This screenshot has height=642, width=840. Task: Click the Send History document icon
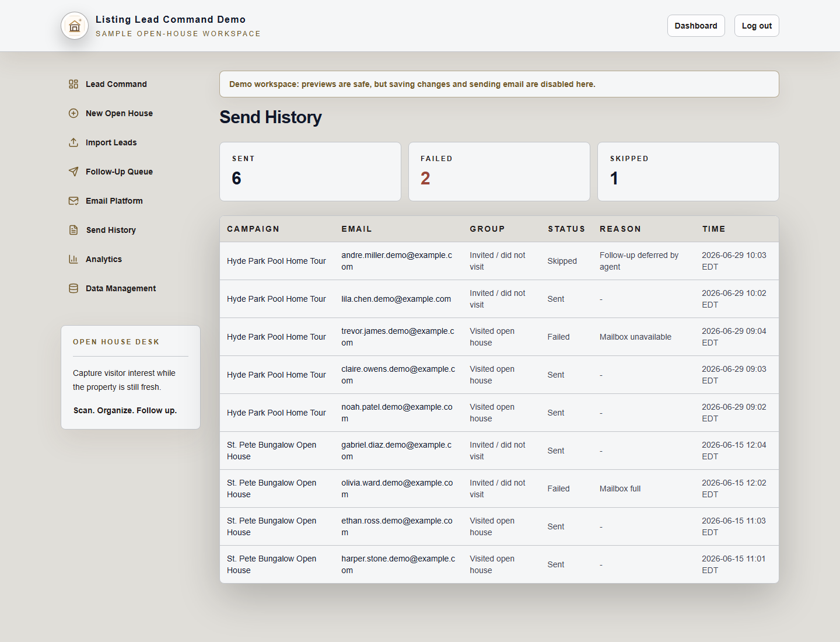[x=73, y=230]
